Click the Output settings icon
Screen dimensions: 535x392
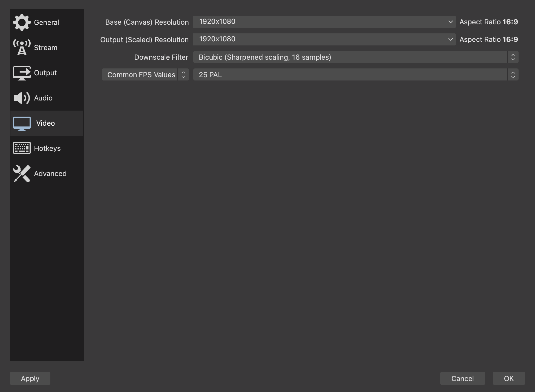(x=22, y=72)
